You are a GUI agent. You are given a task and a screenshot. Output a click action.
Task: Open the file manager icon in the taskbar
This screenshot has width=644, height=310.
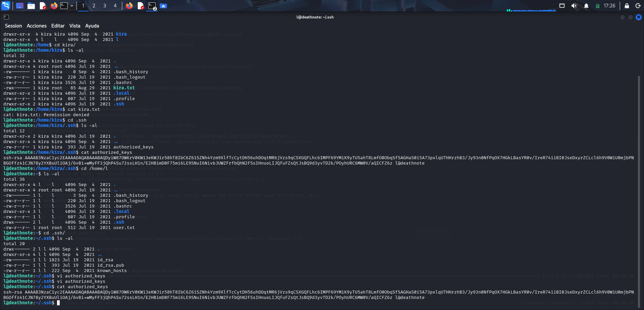tap(31, 5)
